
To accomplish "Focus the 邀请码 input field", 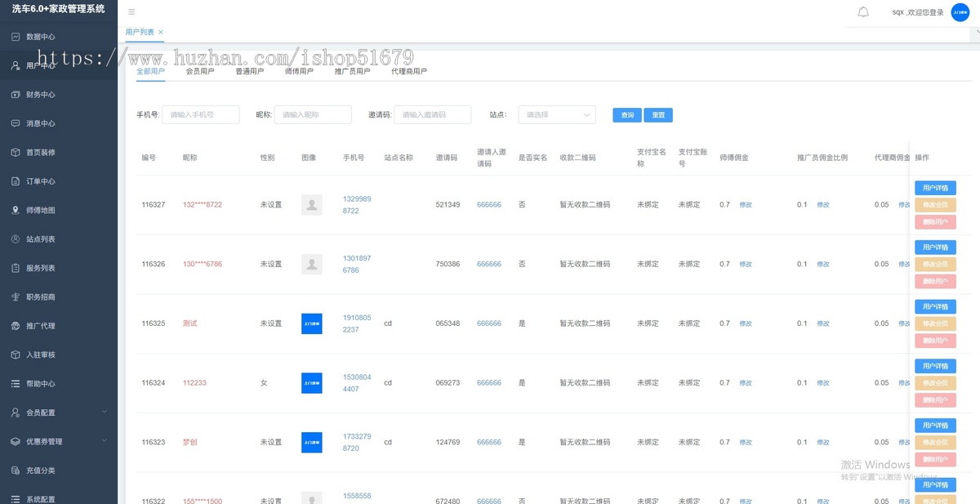I will tap(433, 115).
